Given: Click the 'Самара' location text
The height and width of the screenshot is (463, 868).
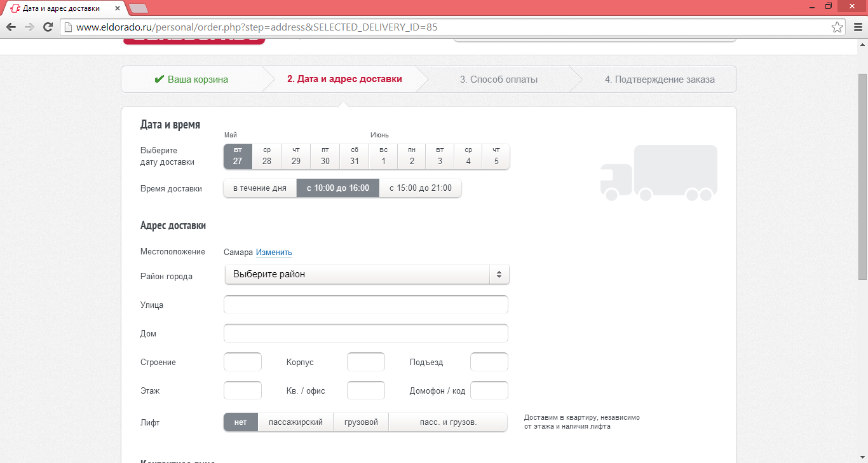Looking at the screenshot, I should pos(238,252).
